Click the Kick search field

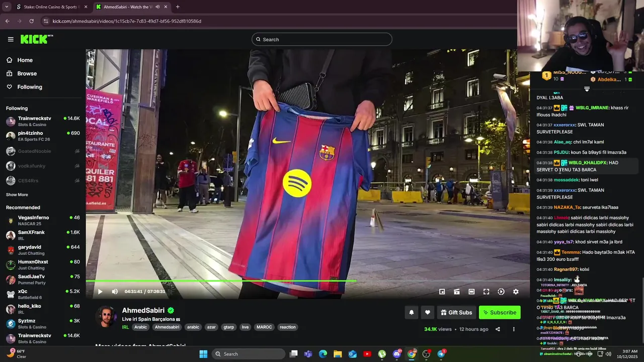coord(322,39)
